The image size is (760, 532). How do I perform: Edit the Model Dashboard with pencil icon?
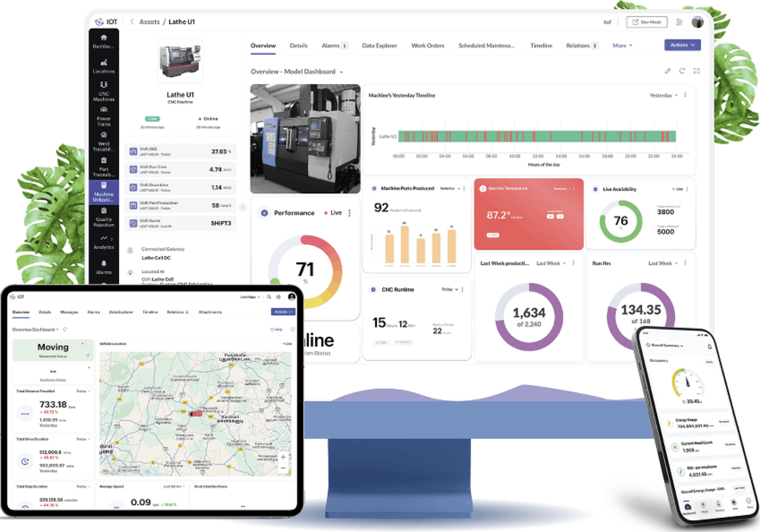click(x=668, y=71)
